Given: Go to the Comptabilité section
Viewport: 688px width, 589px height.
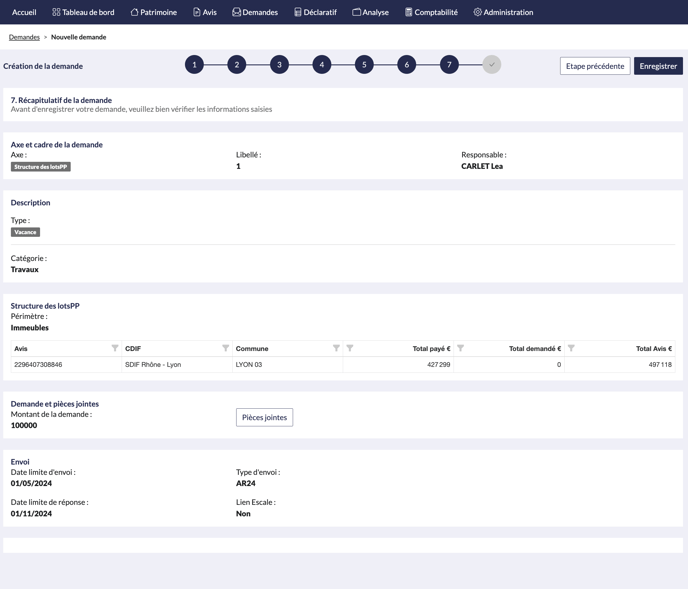Looking at the screenshot, I should coord(431,12).
